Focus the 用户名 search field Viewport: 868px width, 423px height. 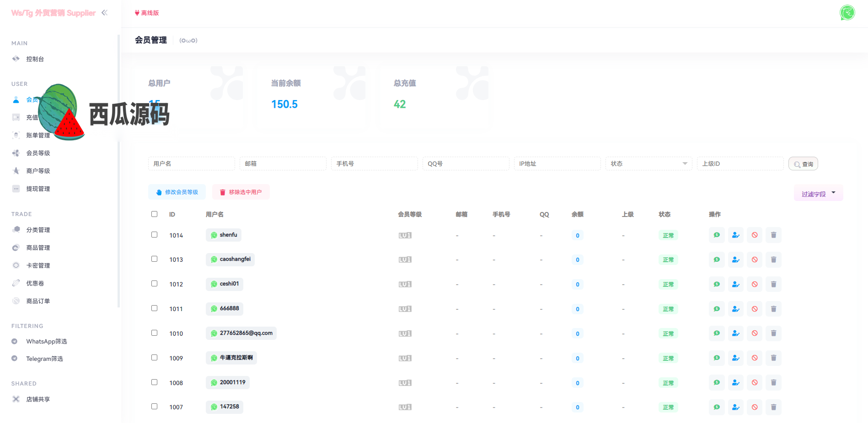pyautogui.click(x=192, y=164)
